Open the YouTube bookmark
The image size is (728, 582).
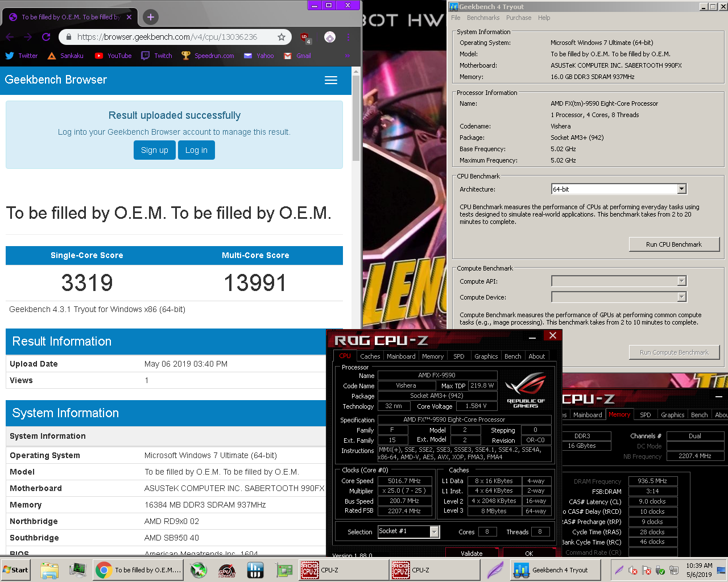pyautogui.click(x=113, y=56)
